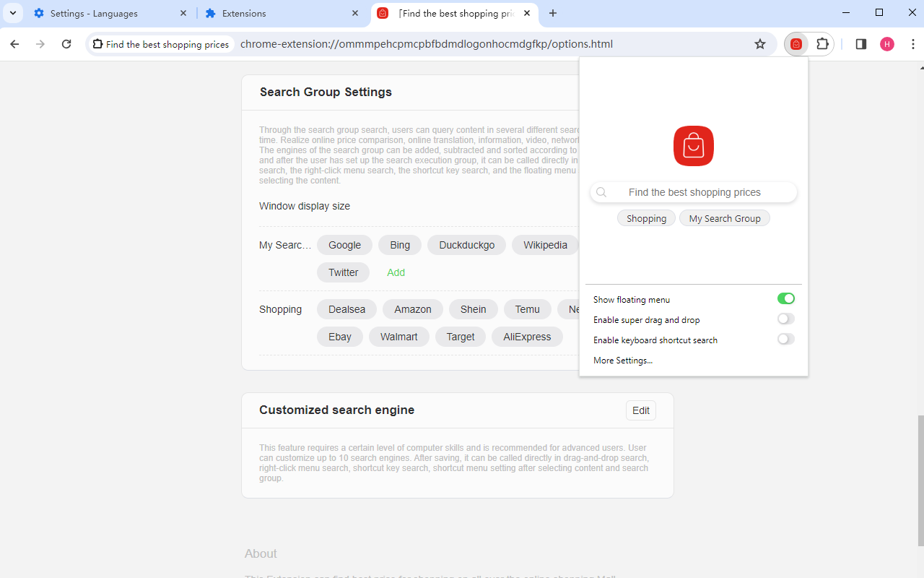Click the Bing engine chip

point(400,245)
